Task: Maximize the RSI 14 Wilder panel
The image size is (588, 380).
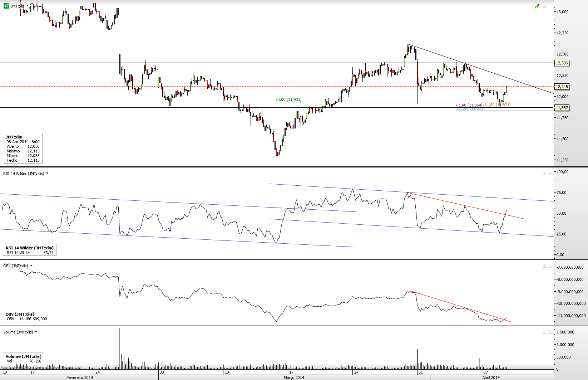Action: [544, 174]
